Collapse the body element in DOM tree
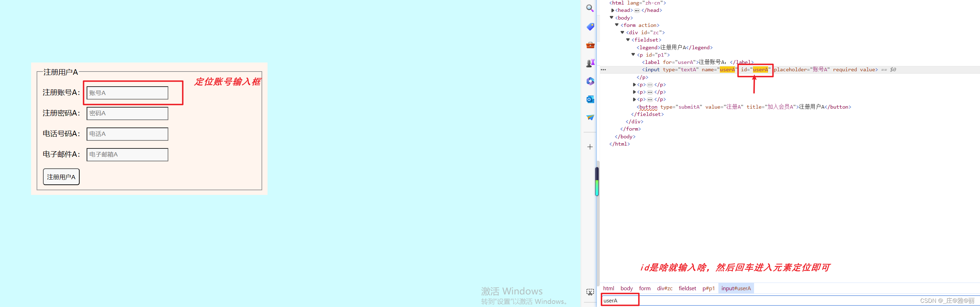The width and height of the screenshot is (980, 307). click(612, 17)
